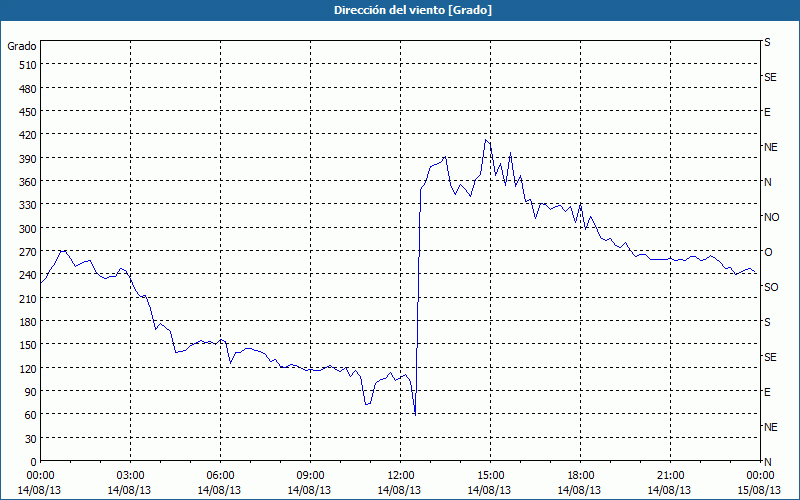The width and height of the screenshot is (800, 500).
Task: Select the 21:00 time axis label
Action: point(670,476)
